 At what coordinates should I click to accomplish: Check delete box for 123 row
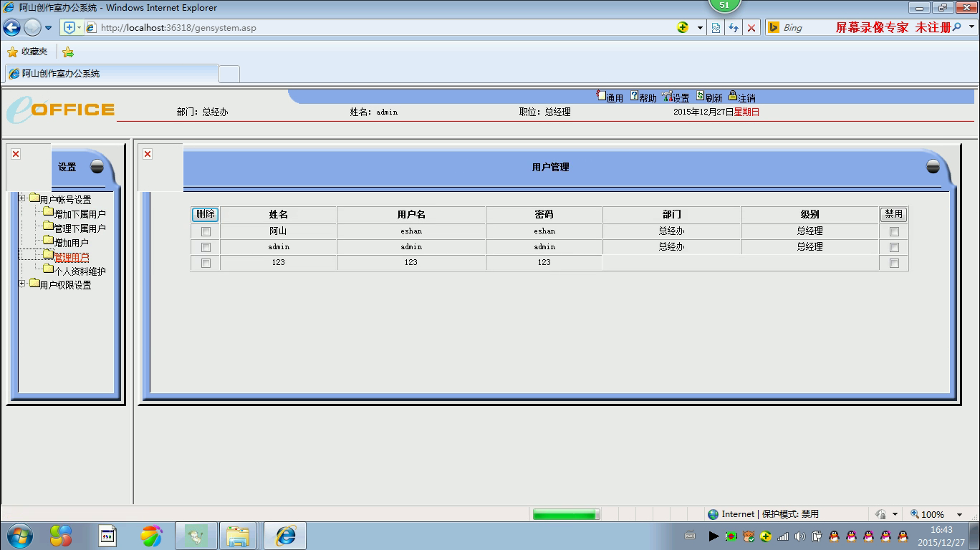tap(206, 263)
